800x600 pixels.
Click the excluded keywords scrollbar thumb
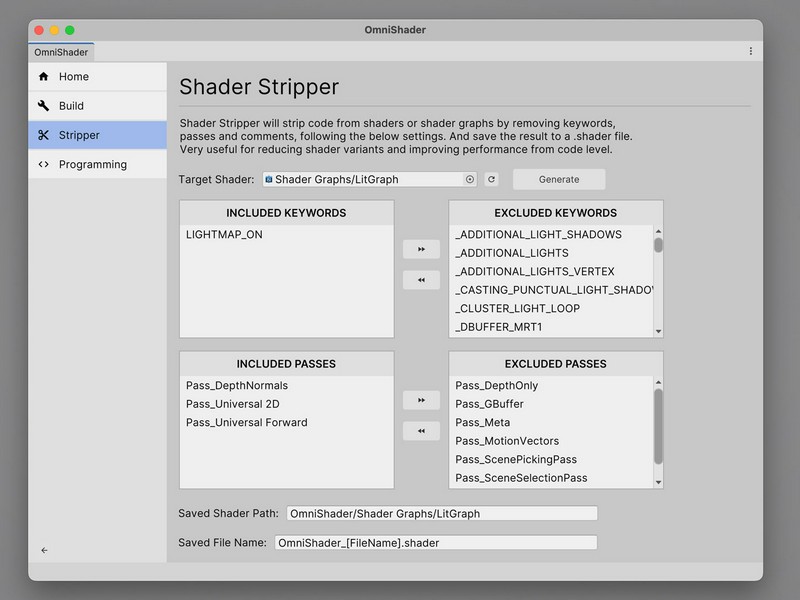658,245
